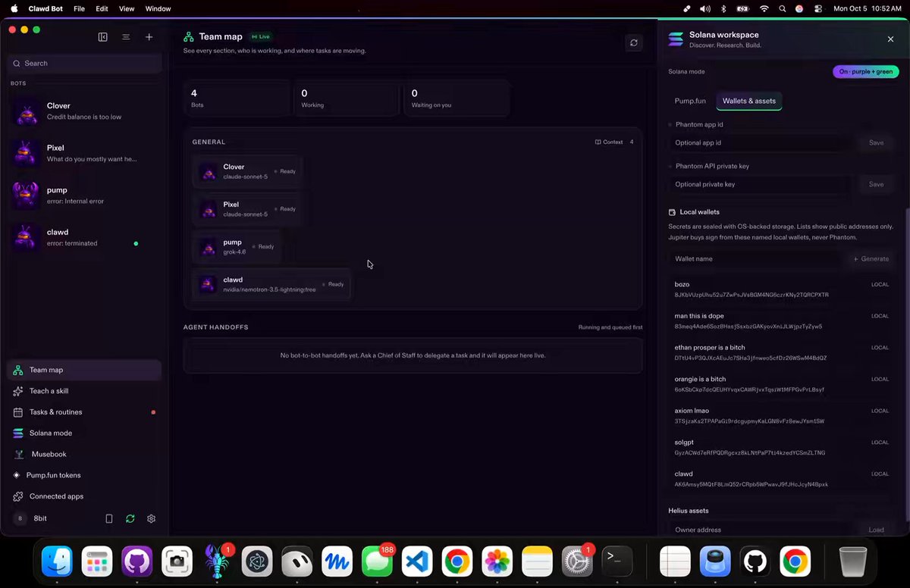Click the list view icon above the search box
The height and width of the screenshot is (588, 910).
126,37
